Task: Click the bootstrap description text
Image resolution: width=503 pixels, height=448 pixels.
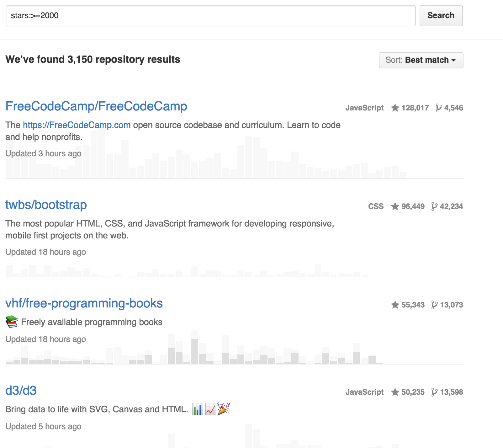Action: point(170,229)
